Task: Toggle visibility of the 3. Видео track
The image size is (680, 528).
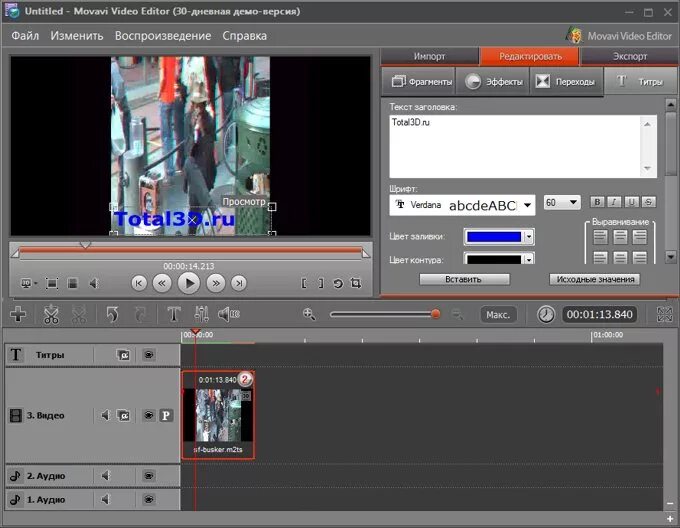Action: [x=148, y=415]
